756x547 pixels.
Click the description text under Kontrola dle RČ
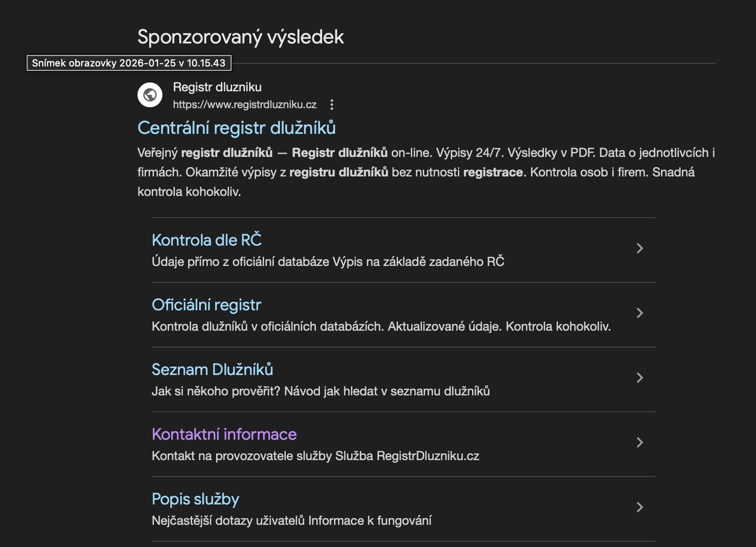point(328,262)
